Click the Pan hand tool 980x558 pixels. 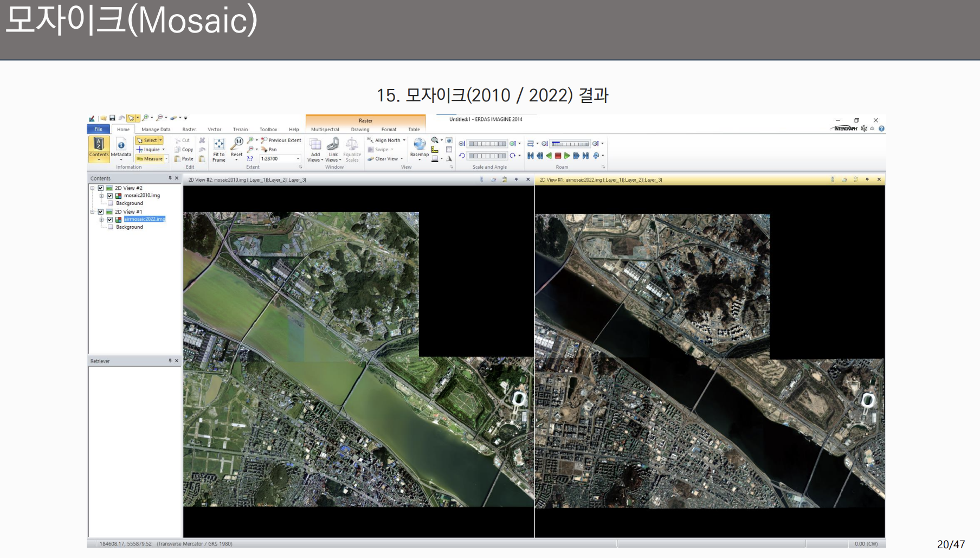pos(268,150)
